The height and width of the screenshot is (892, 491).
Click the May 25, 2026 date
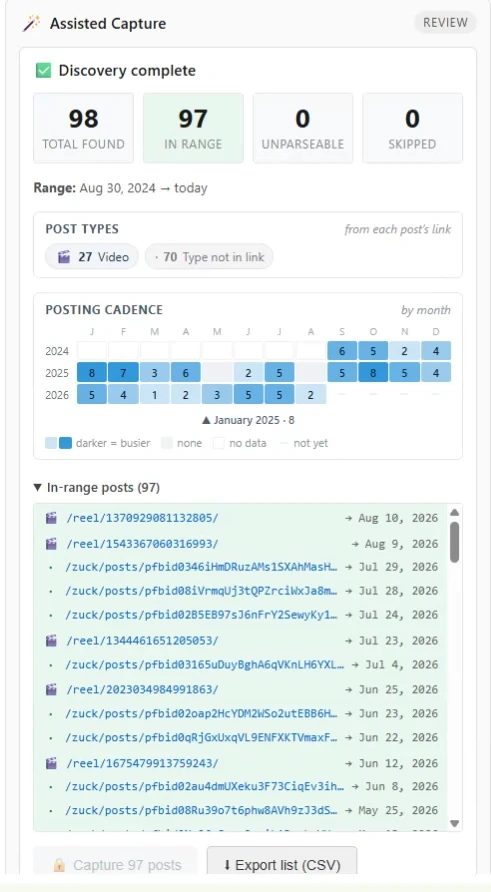398,810
